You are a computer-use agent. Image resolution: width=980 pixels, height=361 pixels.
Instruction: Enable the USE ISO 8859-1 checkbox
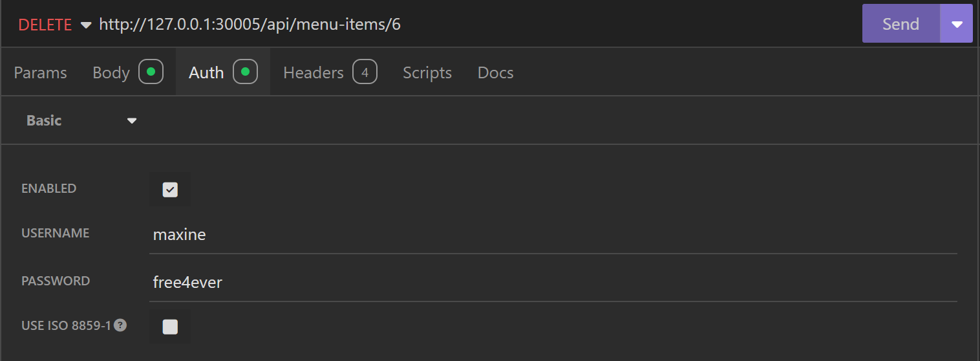point(170,327)
